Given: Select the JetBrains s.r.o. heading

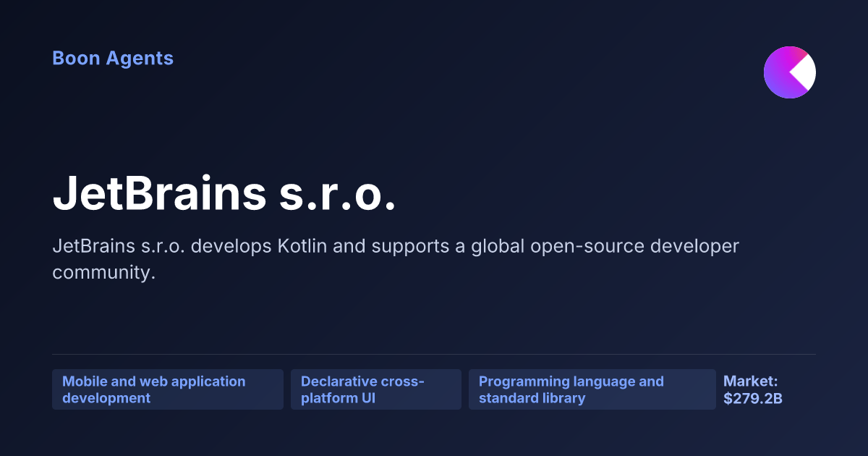Looking at the screenshot, I should (224, 194).
